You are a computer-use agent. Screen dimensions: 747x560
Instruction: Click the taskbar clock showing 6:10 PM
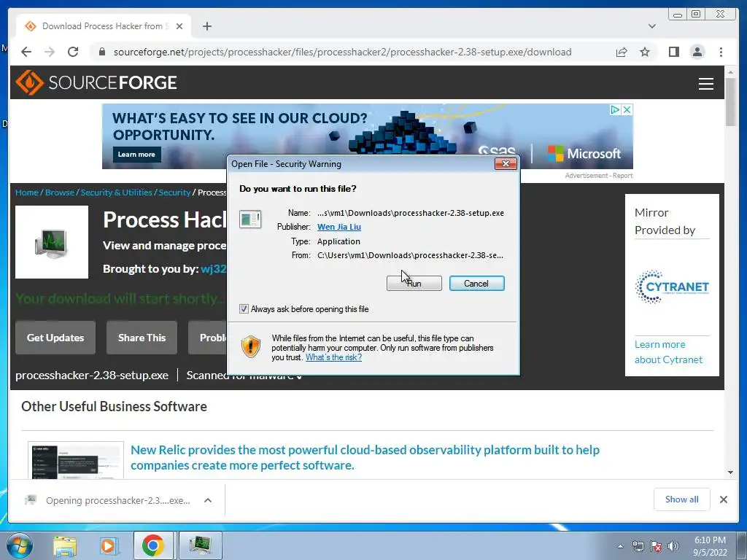click(x=710, y=546)
